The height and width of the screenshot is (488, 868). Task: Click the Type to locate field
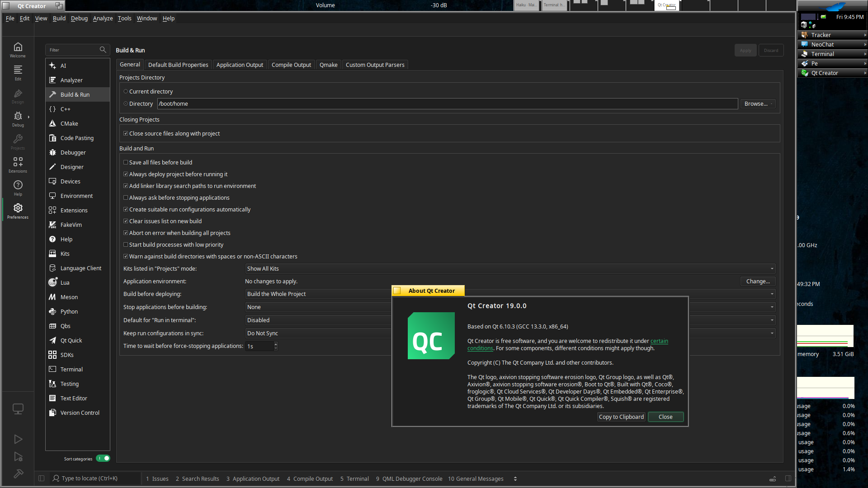[x=95, y=478]
